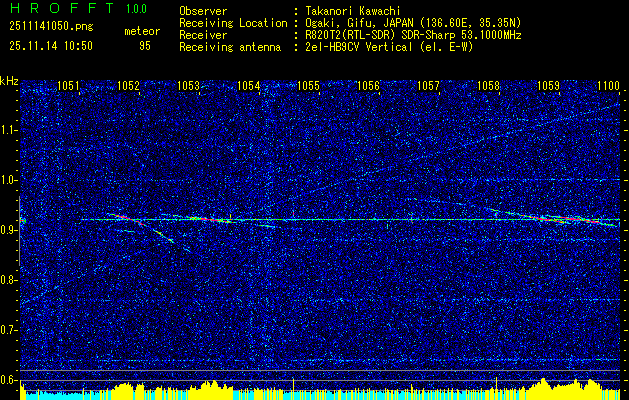Click the 1056 time axis label
629x400 pixels.
[x=368, y=85]
